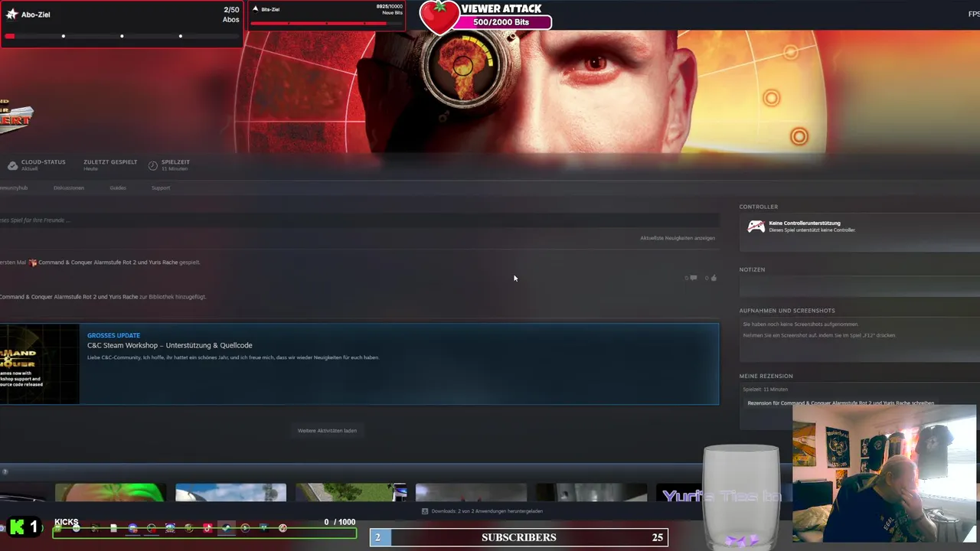Click the 'Spielzeit: 11 Minuten' text in review panel
Image resolution: width=980 pixels, height=551 pixels.
click(765, 390)
